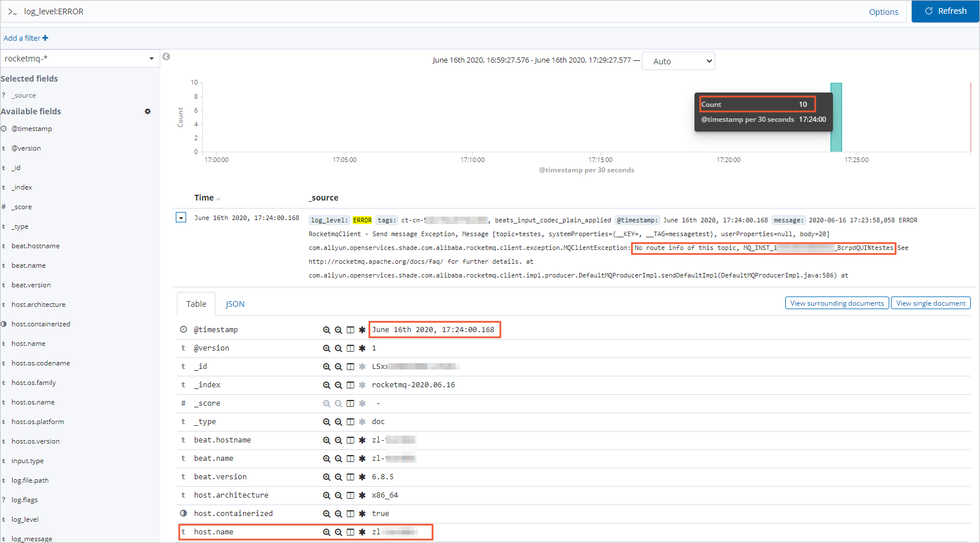Filter out the beat.hostname value
Image resolution: width=980 pixels, height=543 pixels.
(x=338, y=440)
